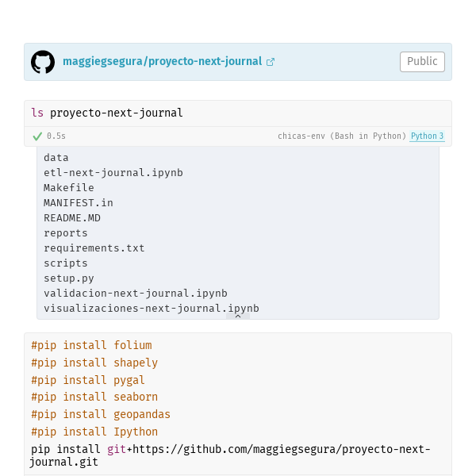Click the GitHub octocat logo icon
Viewport: 476px width, 476px height.
click(x=43, y=62)
